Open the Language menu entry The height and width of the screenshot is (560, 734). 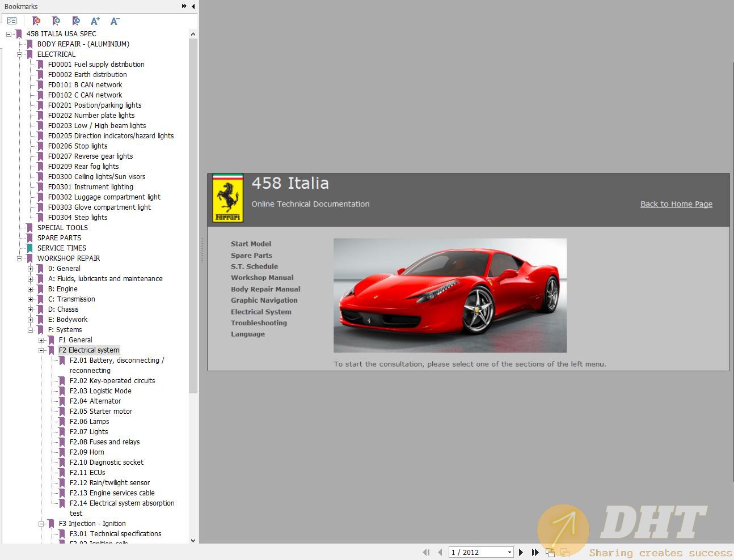pos(247,334)
